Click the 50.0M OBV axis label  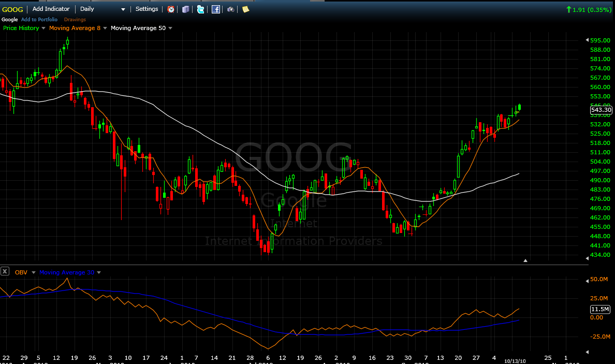[599, 279]
